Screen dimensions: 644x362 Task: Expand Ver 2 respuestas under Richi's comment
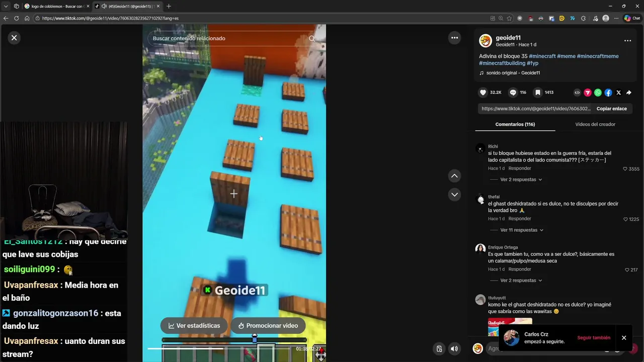[521, 179]
